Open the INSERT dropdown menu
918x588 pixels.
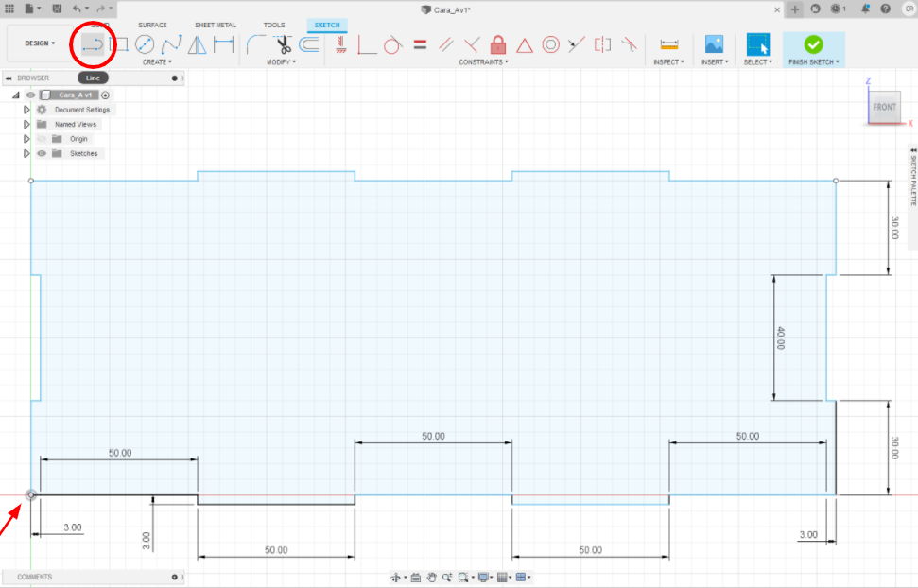click(715, 62)
